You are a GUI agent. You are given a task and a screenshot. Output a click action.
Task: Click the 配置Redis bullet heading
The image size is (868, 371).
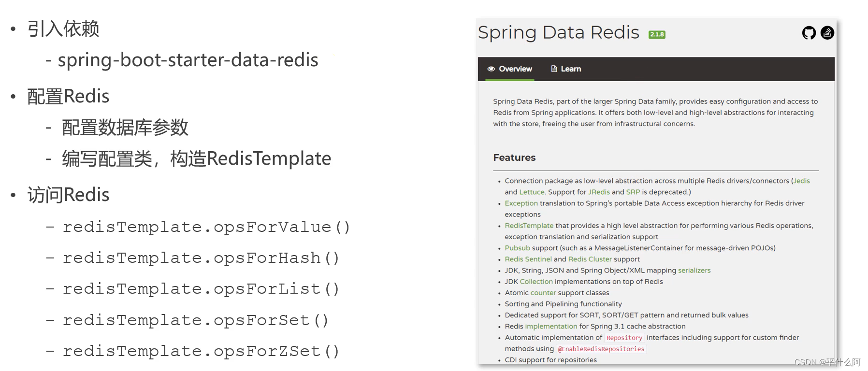click(x=68, y=96)
